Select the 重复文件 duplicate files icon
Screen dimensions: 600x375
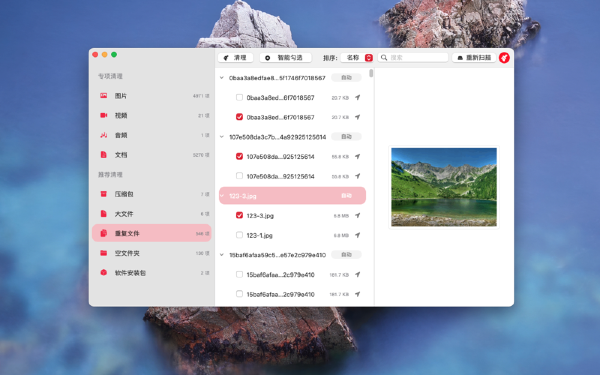click(x=103, y=233)
